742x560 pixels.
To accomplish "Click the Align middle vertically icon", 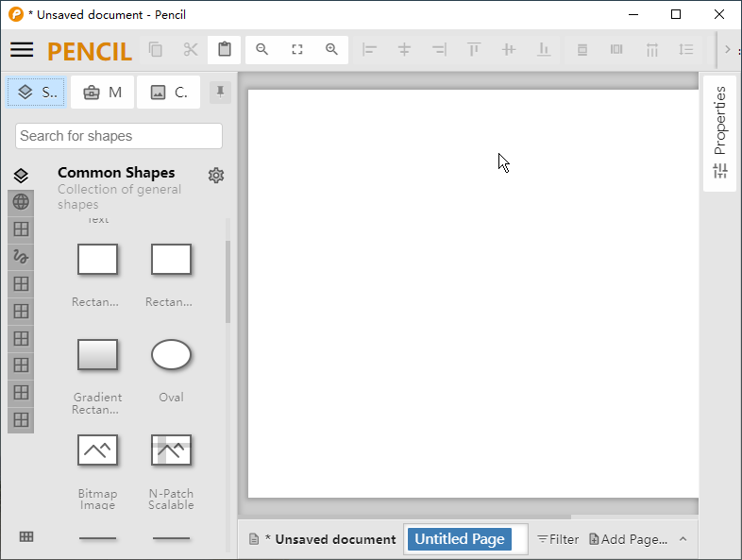I will tap(509, 49).
